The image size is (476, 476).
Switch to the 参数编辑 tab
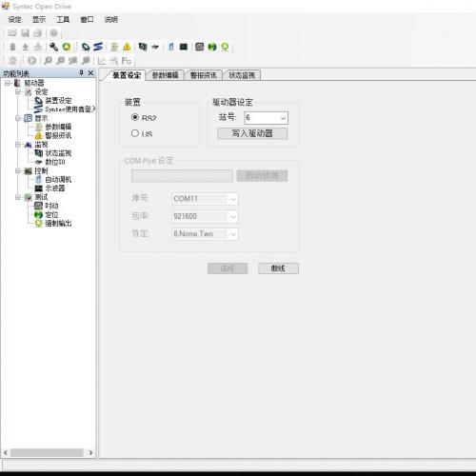click(x=165, y=75)
